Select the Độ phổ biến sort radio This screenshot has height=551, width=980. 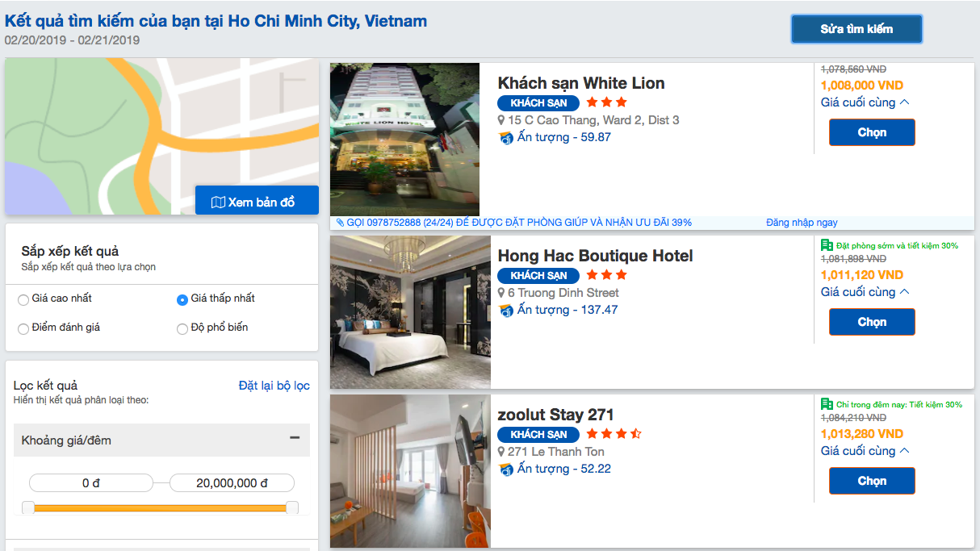182,329
